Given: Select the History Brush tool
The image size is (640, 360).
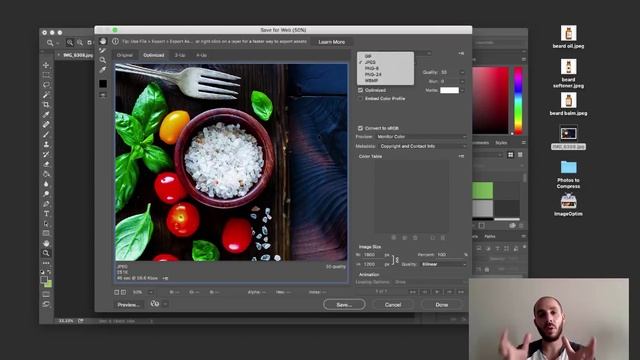Looking at the screenshot, I should [x=46, y=154].
